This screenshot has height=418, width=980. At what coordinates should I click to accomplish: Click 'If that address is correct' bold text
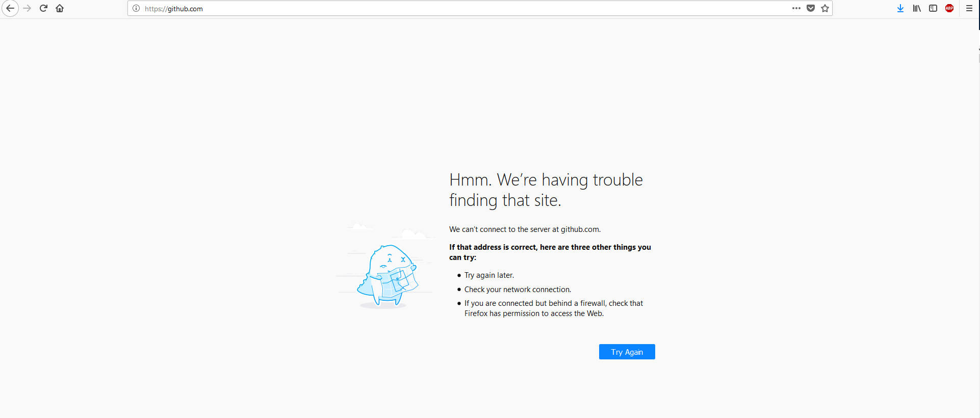tap(550, 252)
